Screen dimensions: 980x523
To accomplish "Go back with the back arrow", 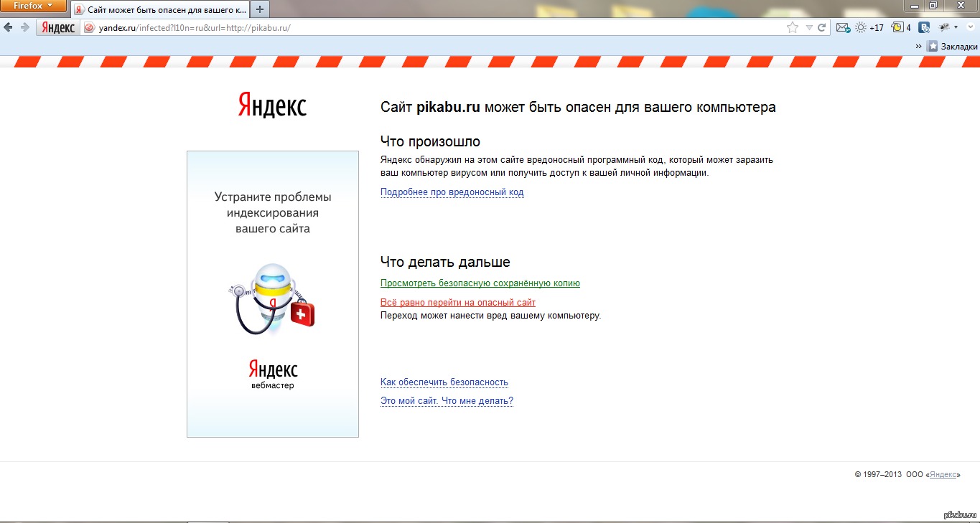I will click(x=9, y=27).
